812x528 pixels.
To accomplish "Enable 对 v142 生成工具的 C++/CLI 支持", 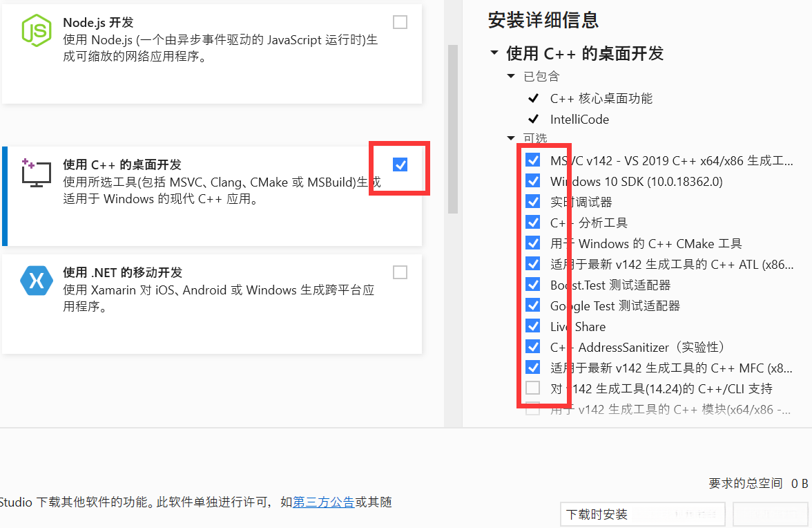I will click(532, 388).
